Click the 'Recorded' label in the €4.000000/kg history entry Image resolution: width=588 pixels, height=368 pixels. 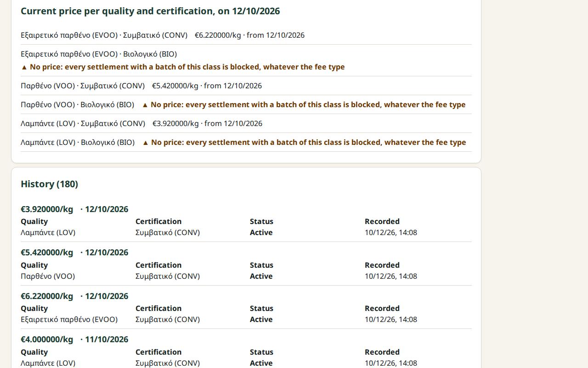tap(382, 352)
